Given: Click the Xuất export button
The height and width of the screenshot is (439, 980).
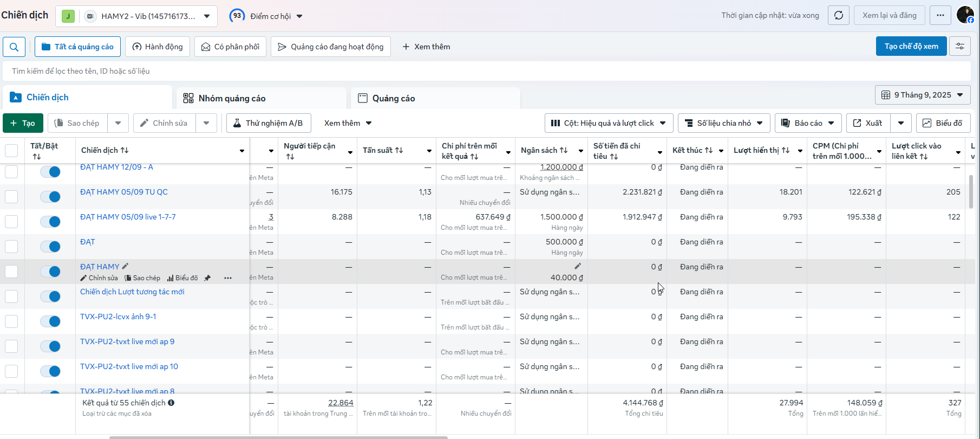Looking at the screenshot, I should pyautogui.click(x=868, y=123).
